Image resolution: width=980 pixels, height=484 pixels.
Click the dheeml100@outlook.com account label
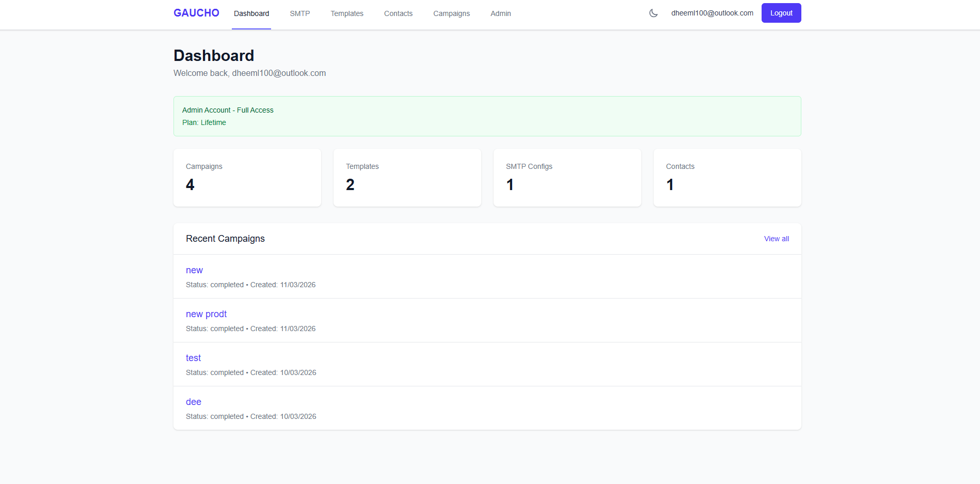pos(712,13)
